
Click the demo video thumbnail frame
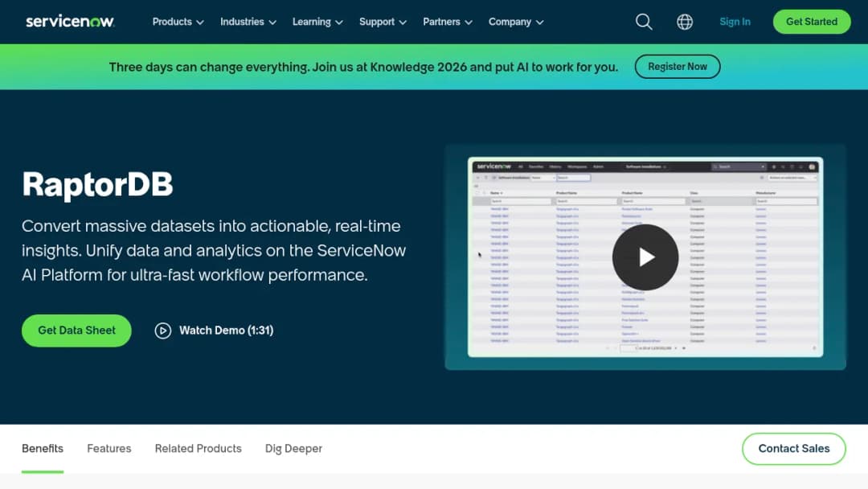pos(645,257)
